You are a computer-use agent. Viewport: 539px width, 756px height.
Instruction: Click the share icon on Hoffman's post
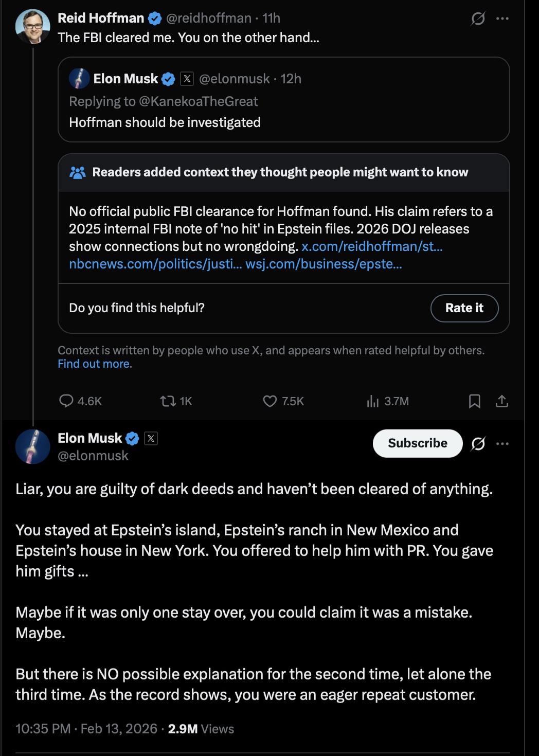coord(502,401)
